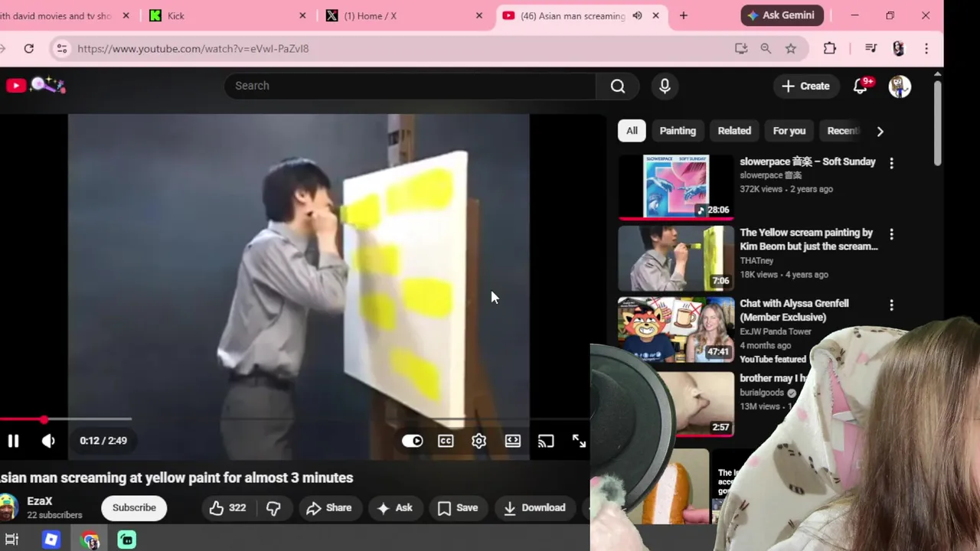
Task: Open the Chat with Alyssa Grenfell title link
Action: [794, 310]
